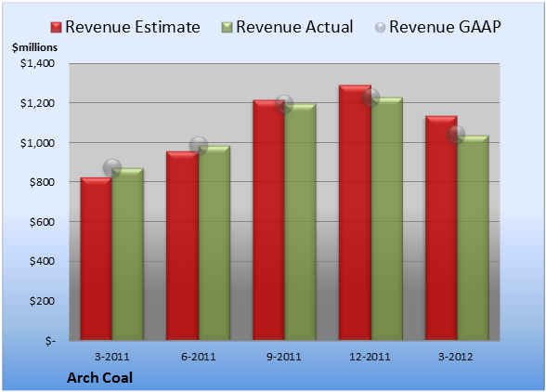Click the GAAP marker above 12-2011
This screenshot has width=546, height=392.
coord(370,98)
